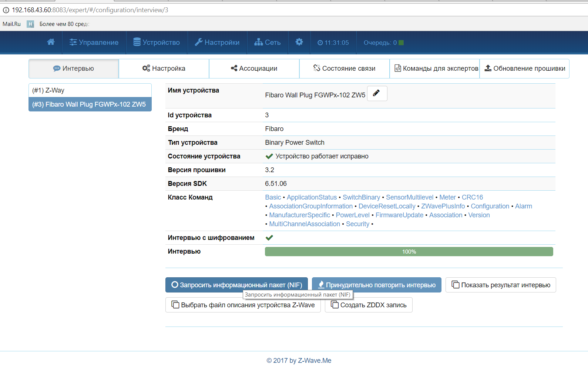Image resolution: width=588 pixels, height=368 pixels.
Task: Open the ApplicationStatus command class link
Action: tap(312, 197)
